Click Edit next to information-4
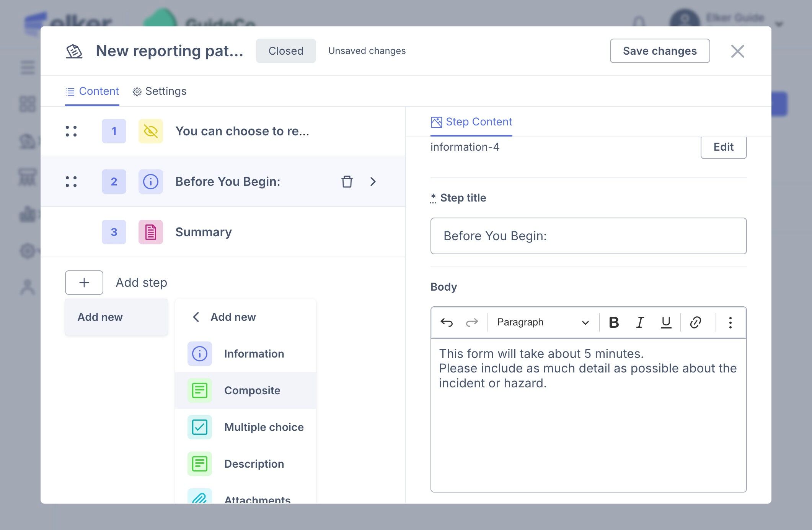 coord(723,147)
